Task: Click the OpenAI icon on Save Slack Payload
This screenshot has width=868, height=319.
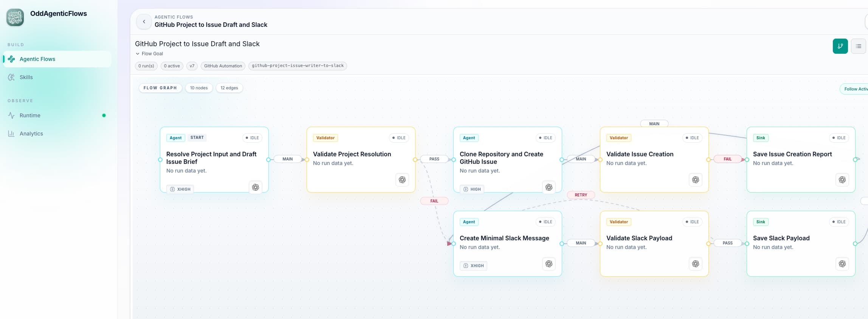Action: point(842,264)
